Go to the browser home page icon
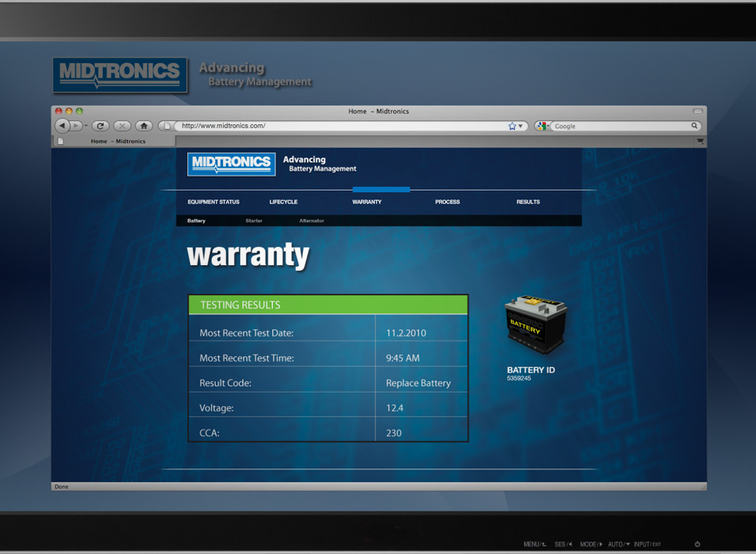Screen dimensions: 756x554 pyautogui.click(x=144, y=126)
